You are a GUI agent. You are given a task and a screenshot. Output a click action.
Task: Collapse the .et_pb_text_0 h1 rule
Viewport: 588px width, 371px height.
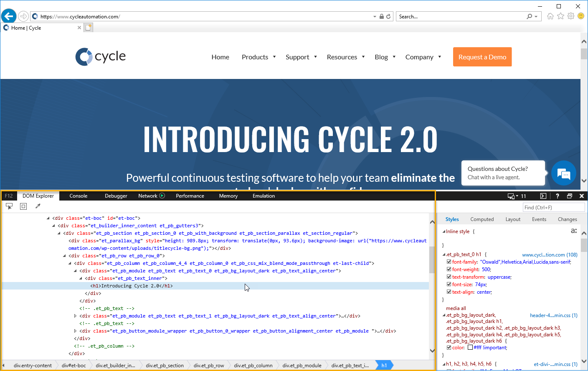click(x=444, y=254)
